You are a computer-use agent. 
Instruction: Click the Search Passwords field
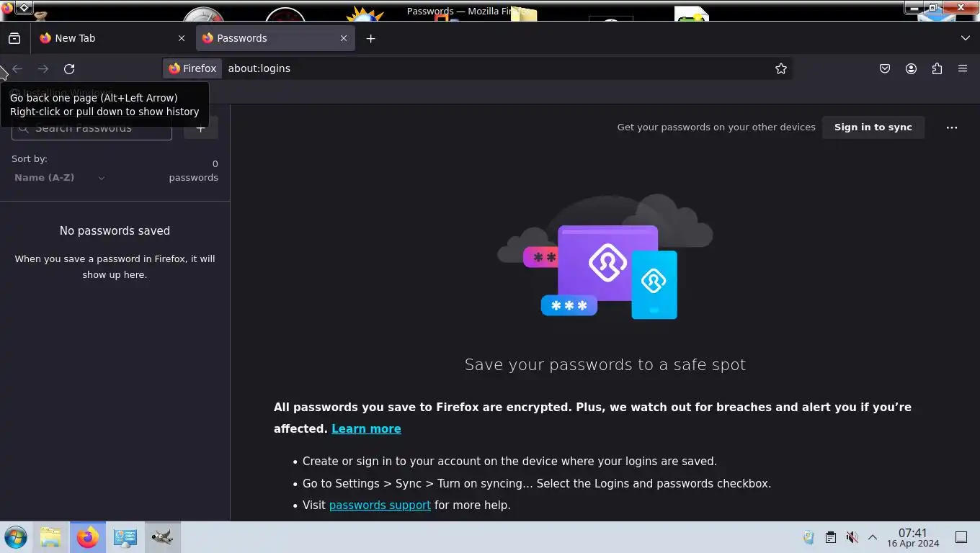92,128
